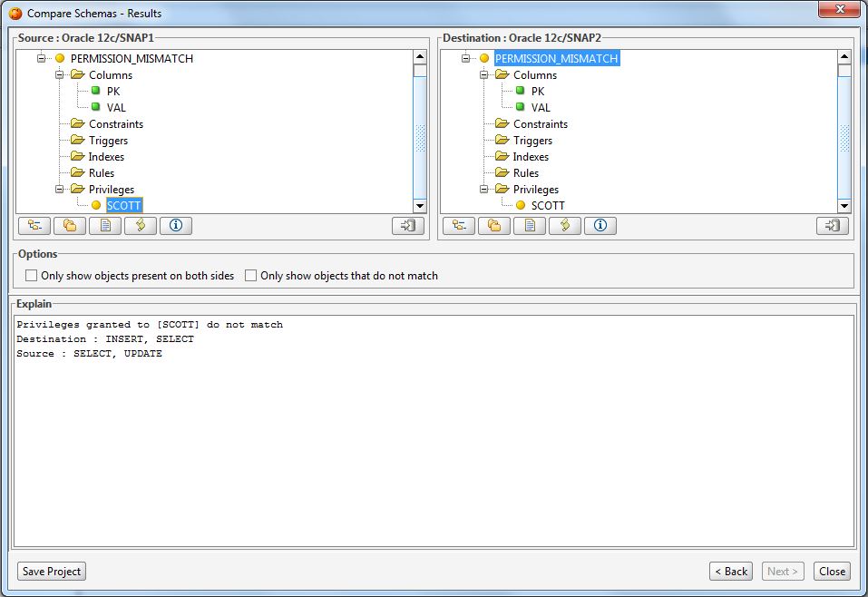The image size is (868, 597).
Task: Close the Compare Schemas window with X
Action: coord(839,9)
